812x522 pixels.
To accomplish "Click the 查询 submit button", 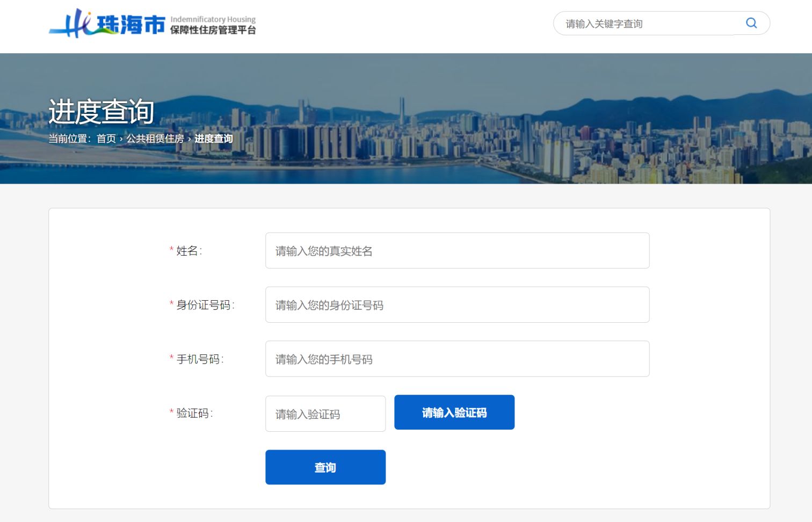I will coord(325,467).
